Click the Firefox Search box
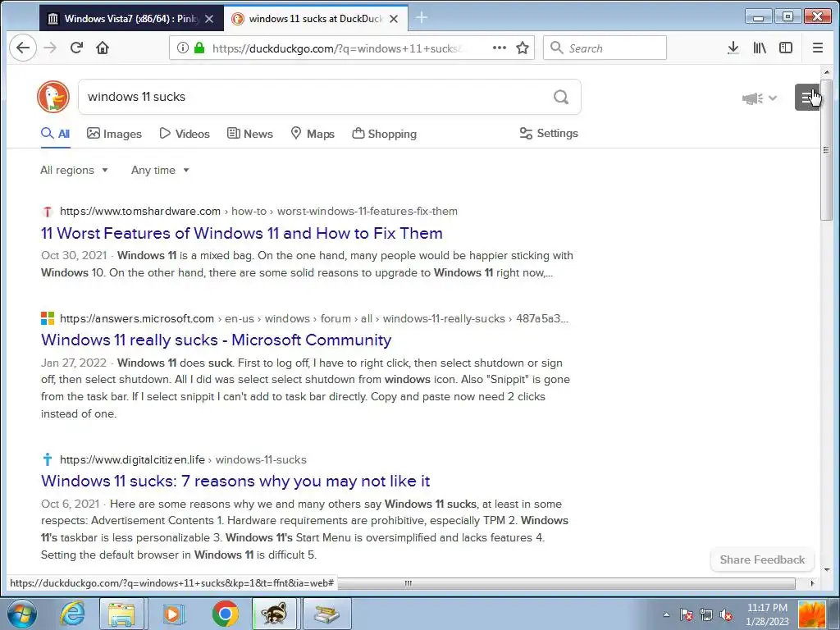 [605, 48]
